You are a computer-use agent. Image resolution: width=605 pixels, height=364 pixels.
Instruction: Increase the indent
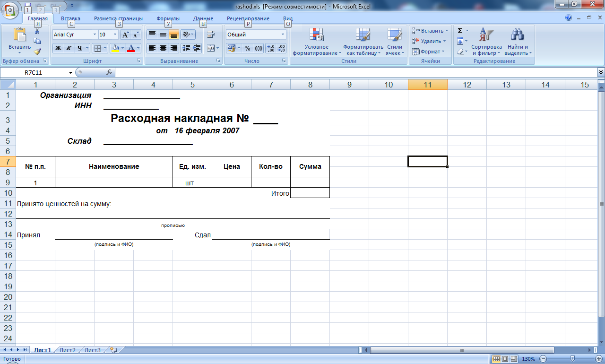pyautogui.click(x=197, y=48)
